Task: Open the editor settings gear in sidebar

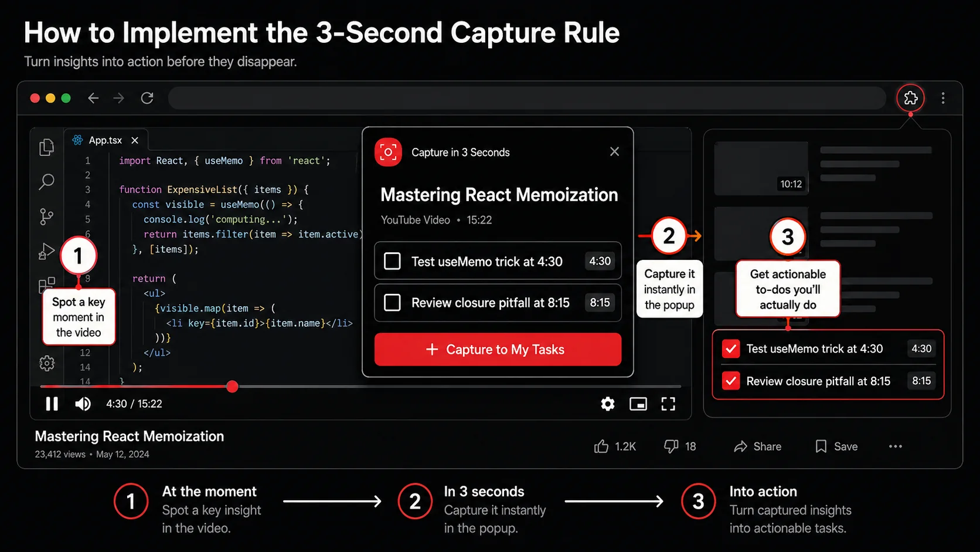Action: [x=47, y=363]
